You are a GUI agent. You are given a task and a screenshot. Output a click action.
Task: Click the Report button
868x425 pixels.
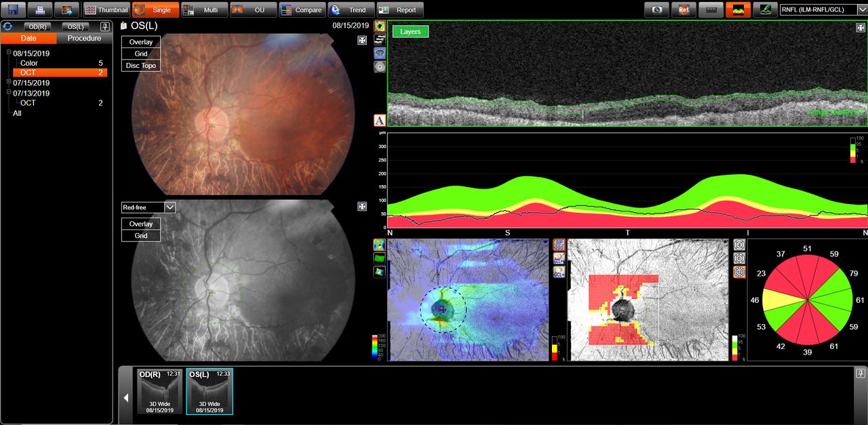point(400,10)
